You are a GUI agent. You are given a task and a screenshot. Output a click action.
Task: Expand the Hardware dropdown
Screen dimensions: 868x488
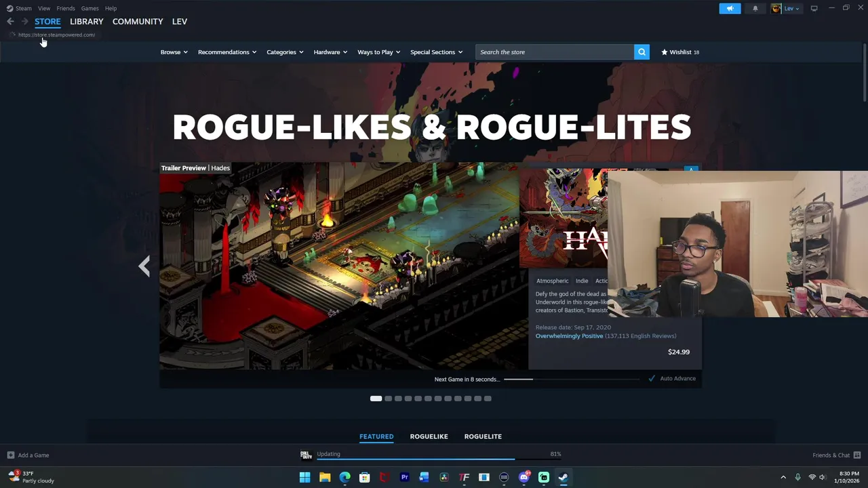[330, 52]
